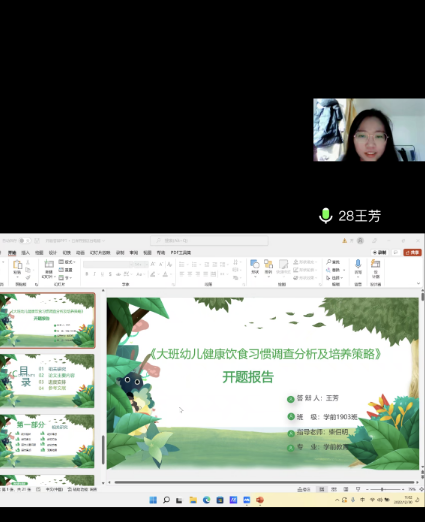
Task: Click the numbered list icon
Action: pyautogui.click(x=194, y=264)
